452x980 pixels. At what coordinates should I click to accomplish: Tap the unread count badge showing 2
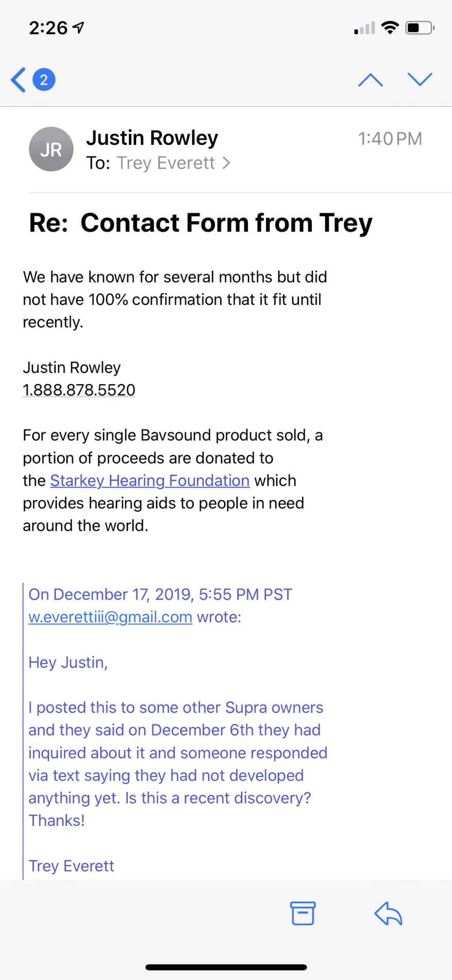pyautogui.click(x=44, y=79)
